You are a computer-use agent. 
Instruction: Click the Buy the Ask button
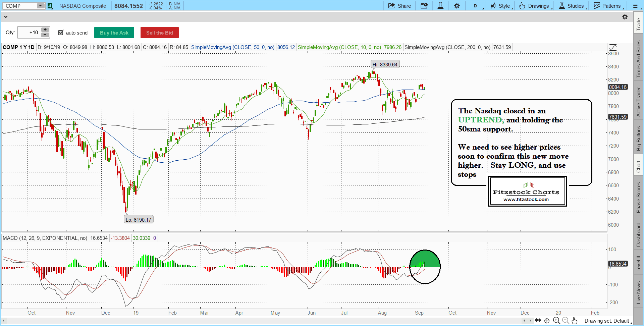114,33
